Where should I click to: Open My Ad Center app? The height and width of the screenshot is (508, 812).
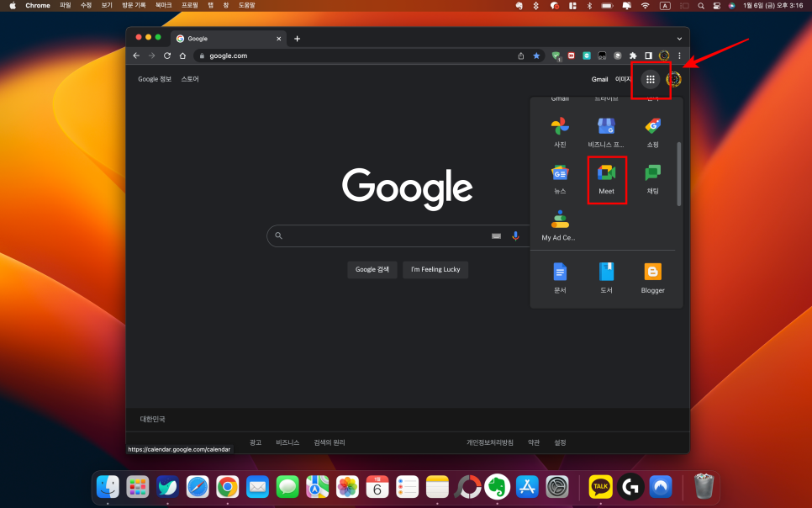pos(560,226)
